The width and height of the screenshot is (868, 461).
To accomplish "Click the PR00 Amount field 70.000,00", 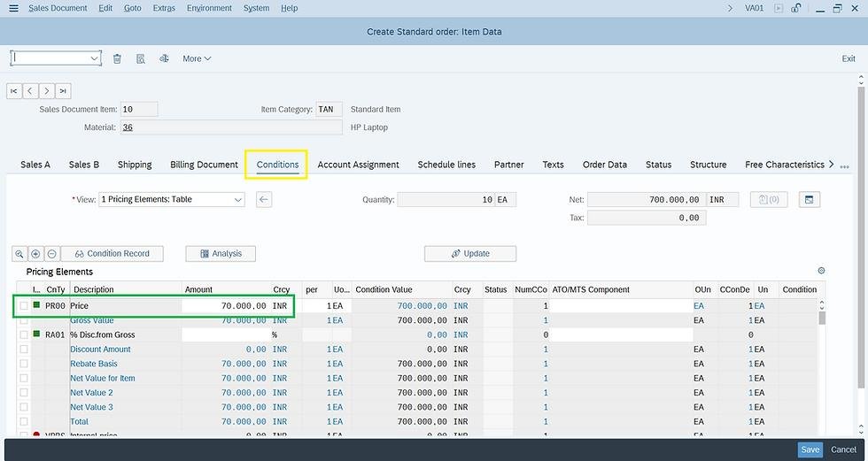I will coord(225,305).
